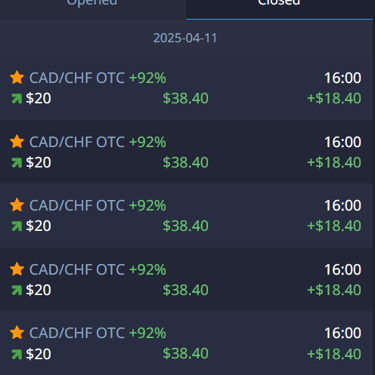This screenshot has width=375, height=375.
Task: Expand fifth trade via its 16:00 time
Action: pyautogui.click(x=343, y=333)
